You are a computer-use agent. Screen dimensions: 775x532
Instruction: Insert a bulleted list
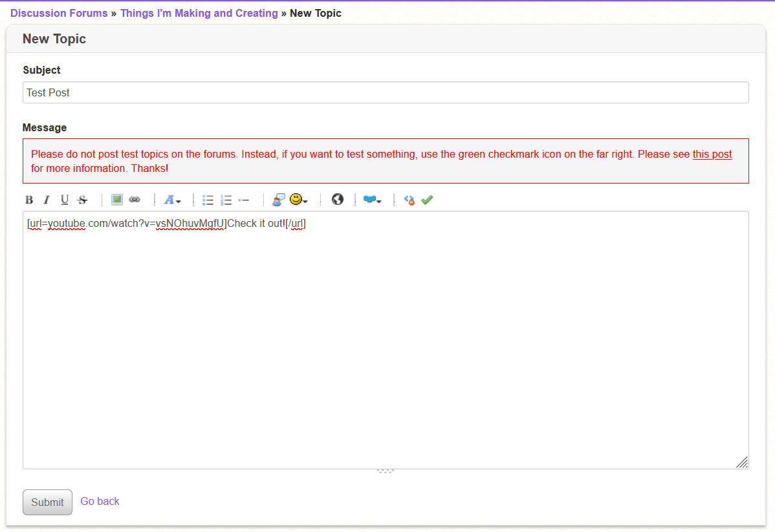[x=208, y=200]
